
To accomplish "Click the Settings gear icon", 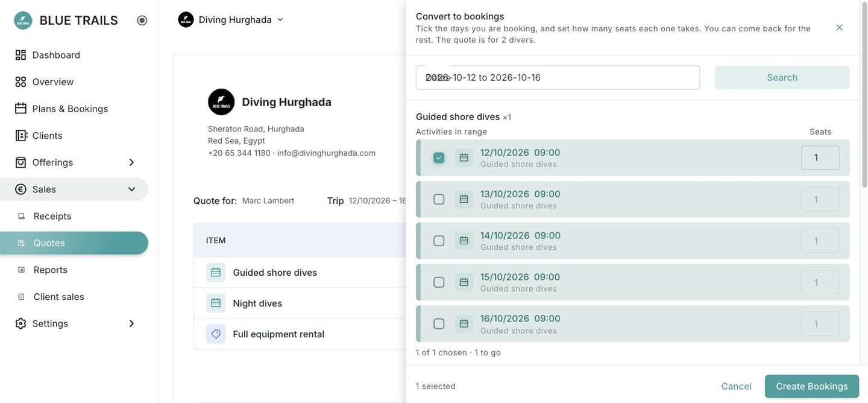I will click(x=20, y=324).
